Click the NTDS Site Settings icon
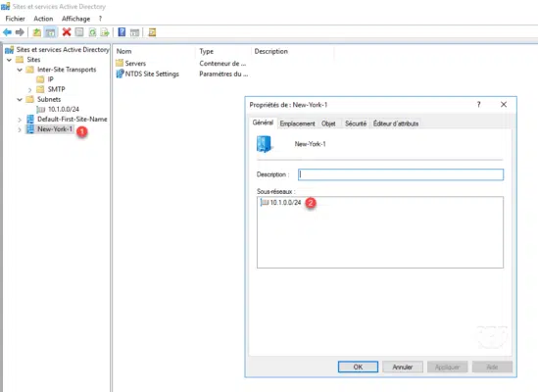Viewport: 538px width, 392px height. [120, 73]
